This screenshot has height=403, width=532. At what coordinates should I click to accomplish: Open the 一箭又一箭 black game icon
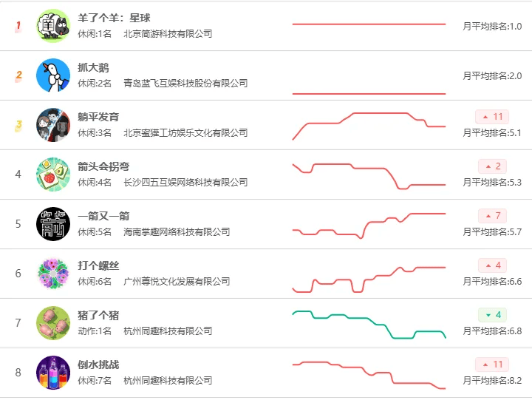click(53, 224)
